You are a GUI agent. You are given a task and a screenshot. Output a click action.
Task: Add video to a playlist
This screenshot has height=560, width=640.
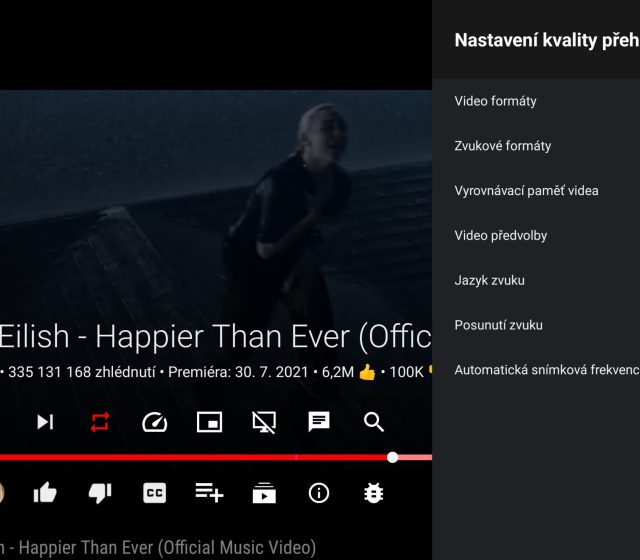click(209, 492)
